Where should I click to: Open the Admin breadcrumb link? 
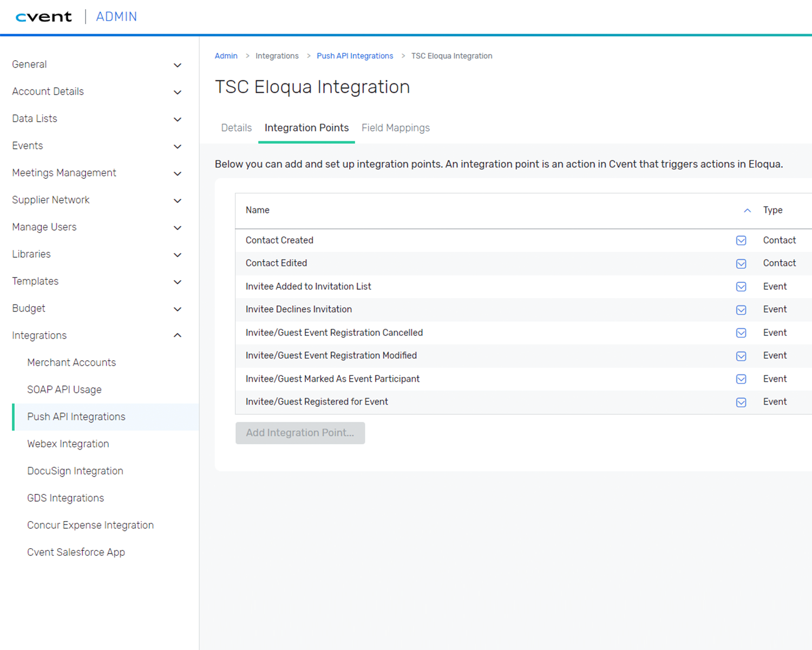(226, 56)
